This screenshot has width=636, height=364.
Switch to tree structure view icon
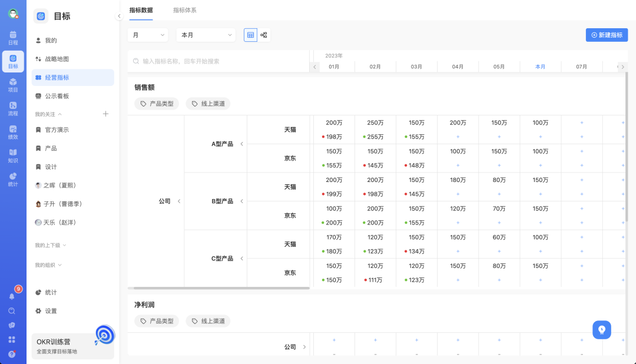(x=264, y=35)
